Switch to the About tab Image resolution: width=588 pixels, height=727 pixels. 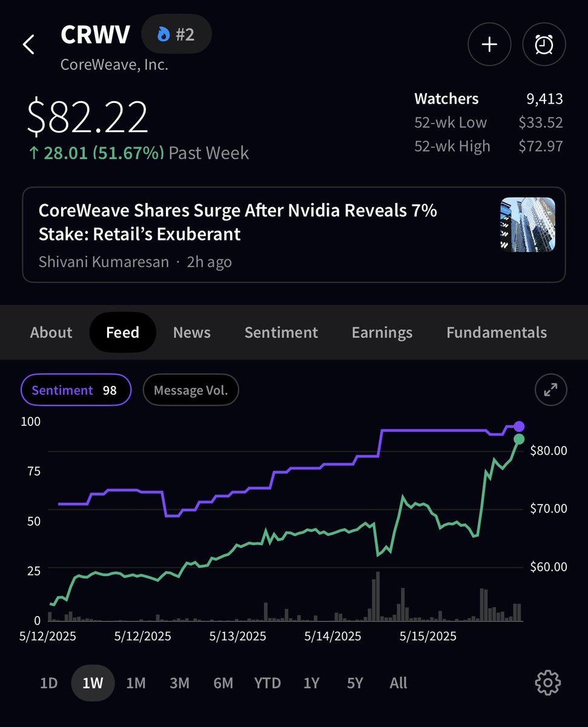click(51, 333)
